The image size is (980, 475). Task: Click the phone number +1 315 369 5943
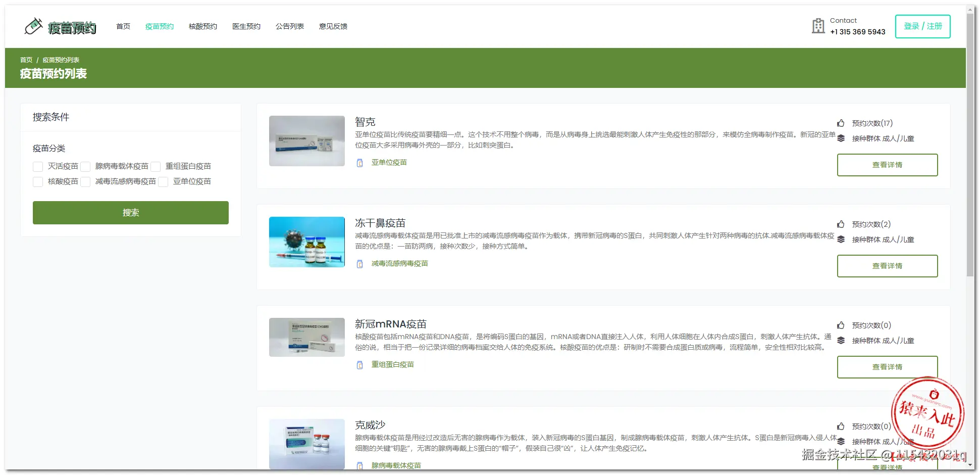click(x=858, y=32)
